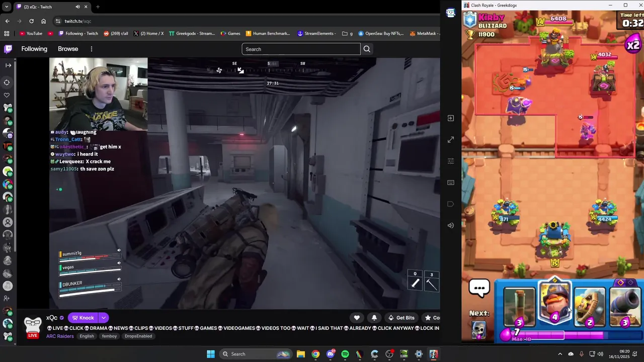Click the volume speaker icon right of video
Image resolution: width=644 pixels, height=362 pixels.
pyautogui.click(x=451, y=225)
